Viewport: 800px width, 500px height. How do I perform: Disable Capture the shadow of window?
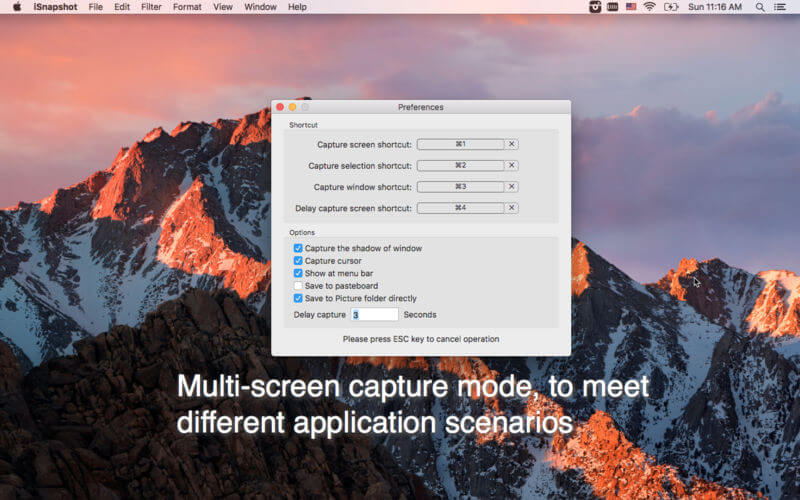click(298, 248)
